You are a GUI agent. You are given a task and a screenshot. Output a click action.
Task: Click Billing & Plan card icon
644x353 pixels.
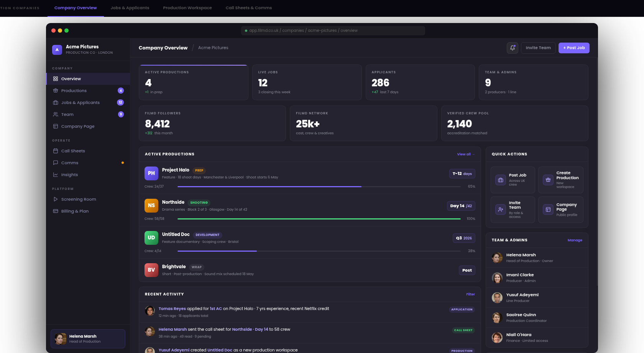click(56, 211)
